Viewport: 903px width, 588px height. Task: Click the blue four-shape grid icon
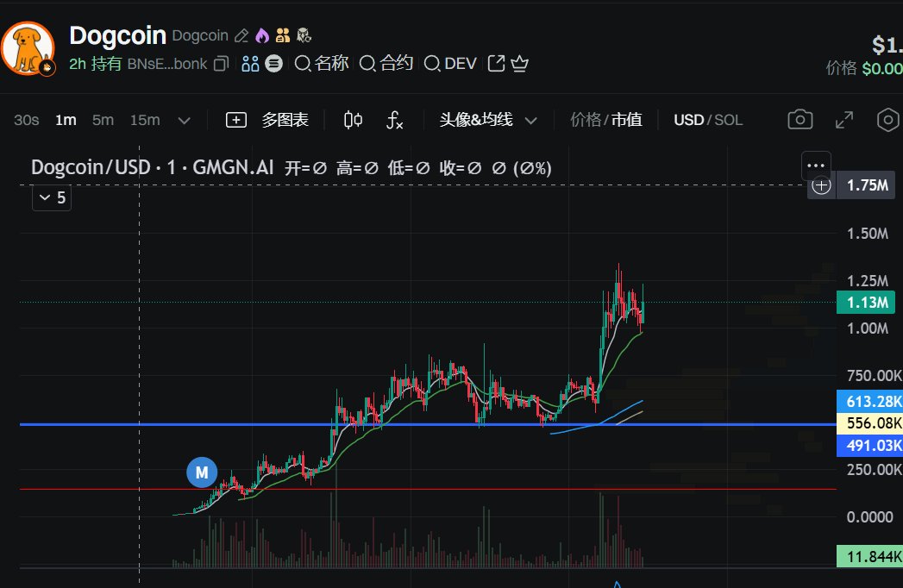point(250,63)
